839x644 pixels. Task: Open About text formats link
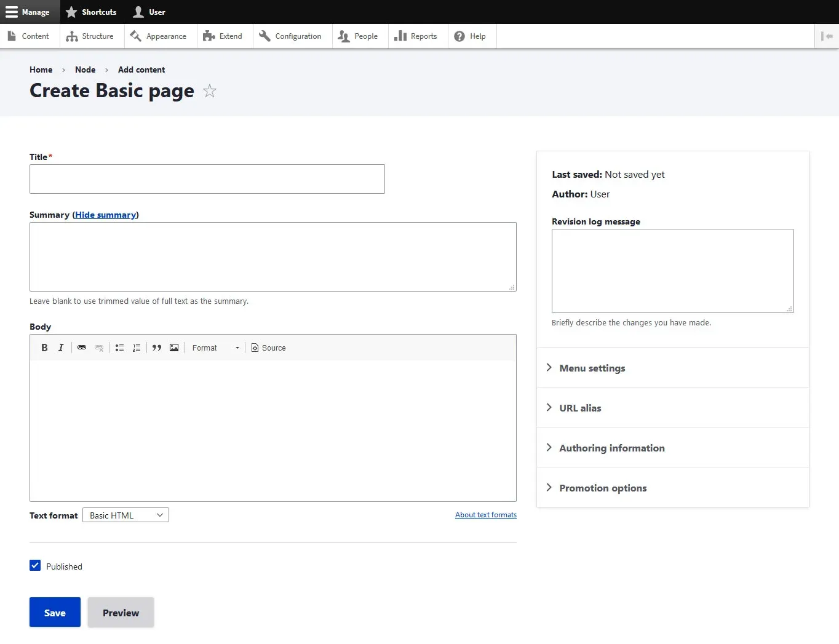(x=486, y=515)
